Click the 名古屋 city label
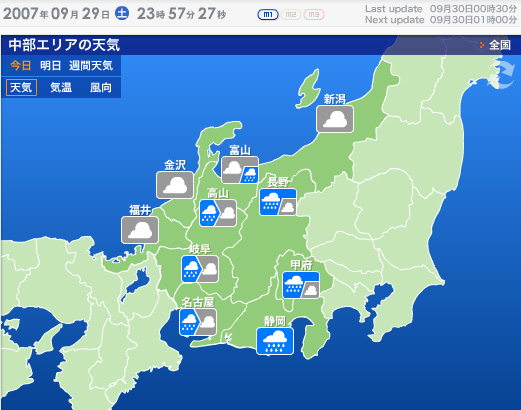 click(x=198, y=302)
